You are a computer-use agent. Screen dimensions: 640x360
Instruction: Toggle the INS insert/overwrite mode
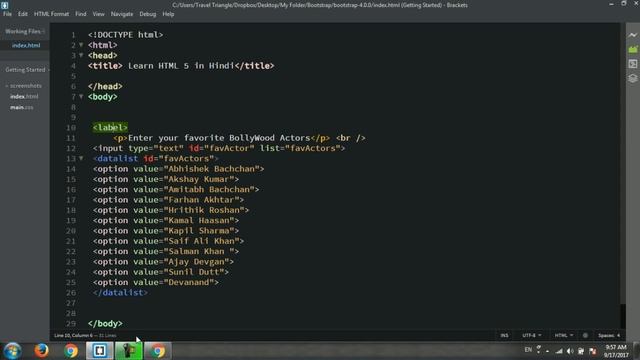[x=504, y=335]
